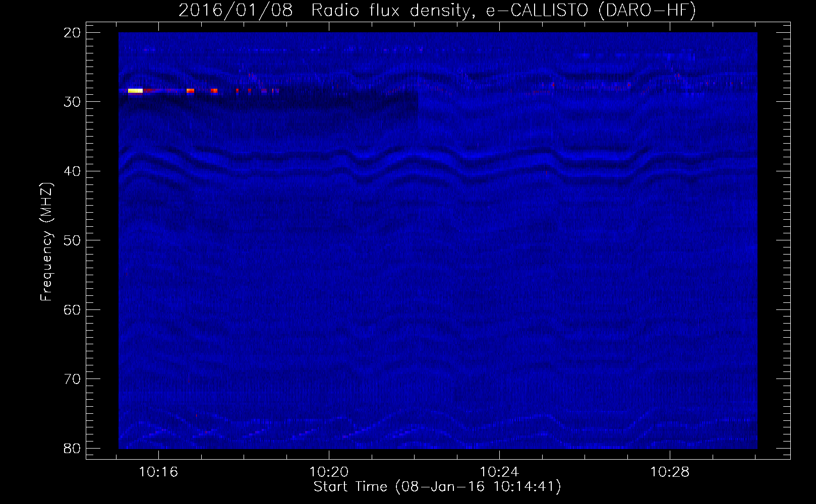The image size is (816, 504).
Task: Click the 80 MHz frequency tick label
Action: (73, 448)
